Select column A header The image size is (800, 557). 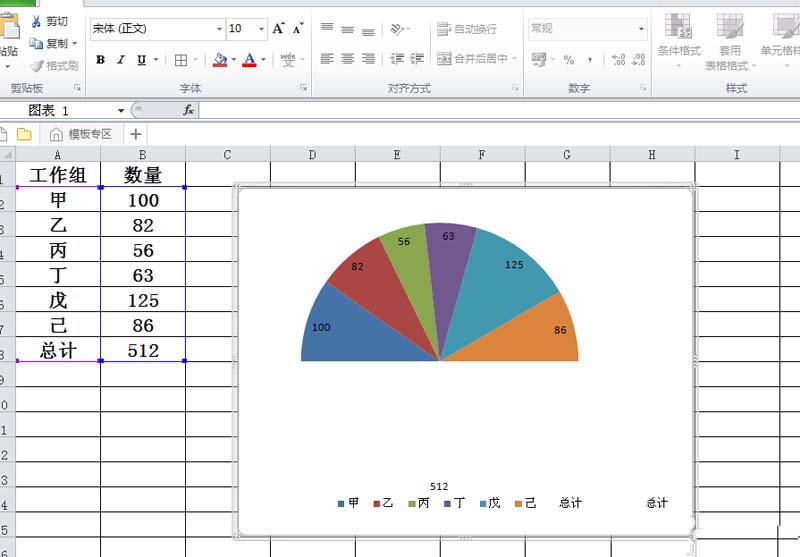58,155
